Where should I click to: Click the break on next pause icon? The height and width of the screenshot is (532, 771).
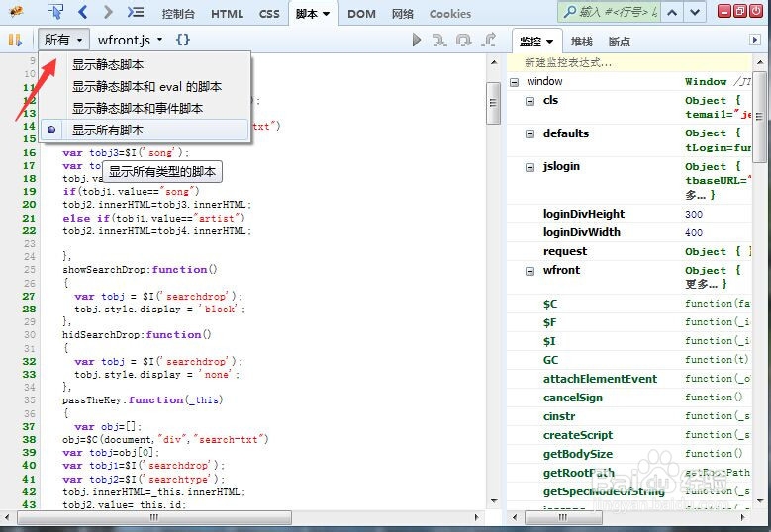[15, 40]
